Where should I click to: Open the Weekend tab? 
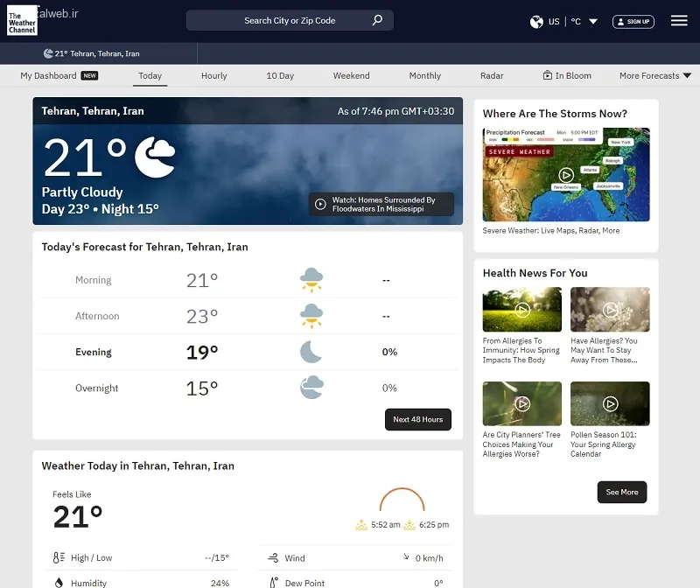352,75
